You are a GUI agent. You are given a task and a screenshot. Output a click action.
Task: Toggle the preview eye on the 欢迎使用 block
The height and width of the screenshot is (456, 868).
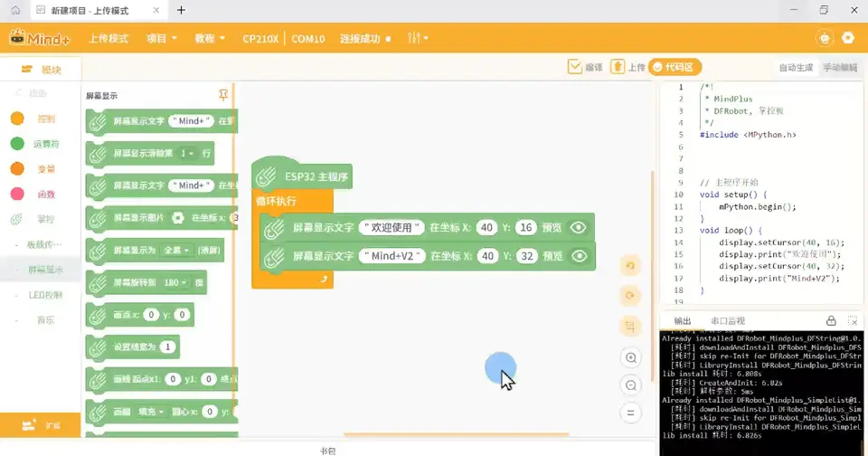point(578,228)
